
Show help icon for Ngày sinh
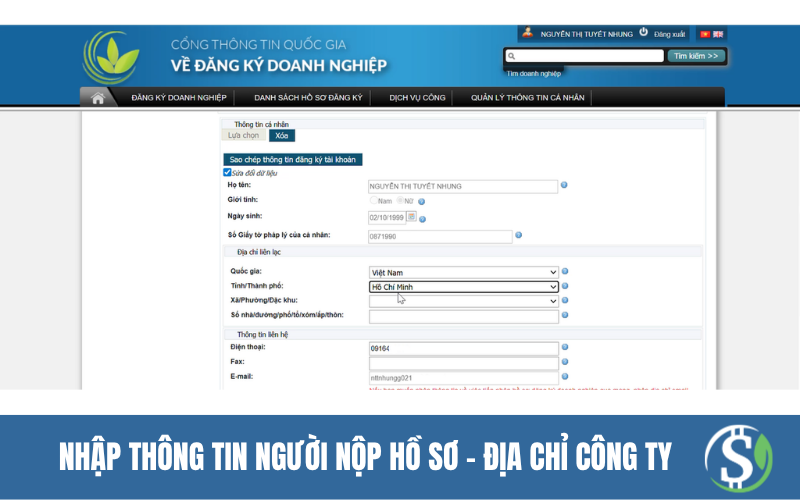pyautogui.click(x=422, y=219)
